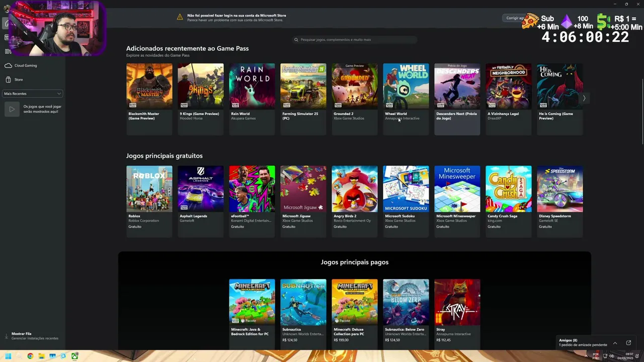Click the Adicionados recentemente ao Game Pass heading

[x=187, y=48]
